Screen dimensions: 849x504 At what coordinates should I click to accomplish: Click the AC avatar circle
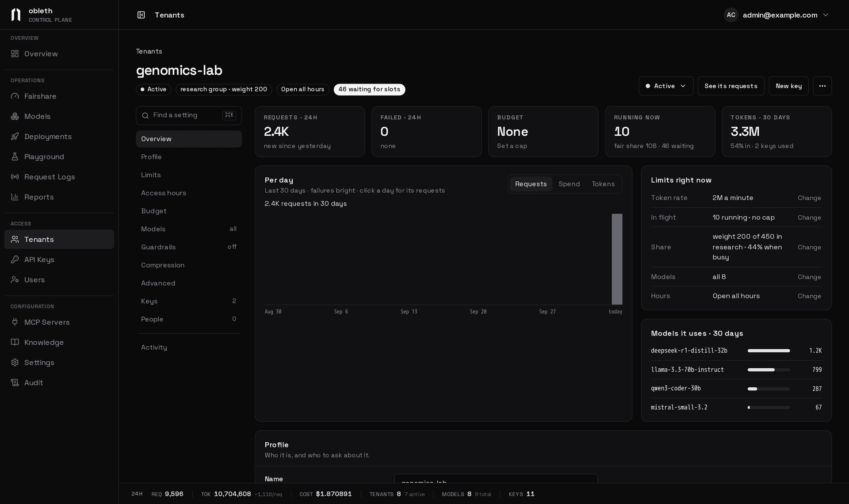click(x=731, y=15)
